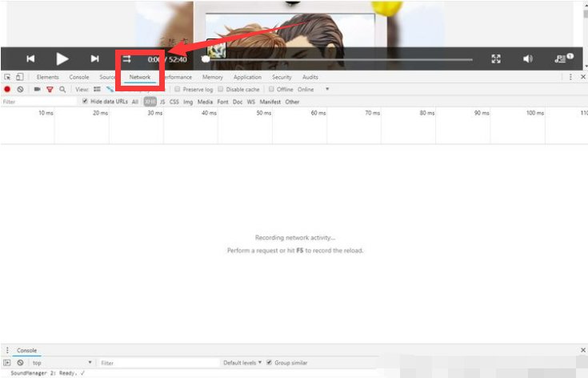Clear the console output

click(20, 363)
